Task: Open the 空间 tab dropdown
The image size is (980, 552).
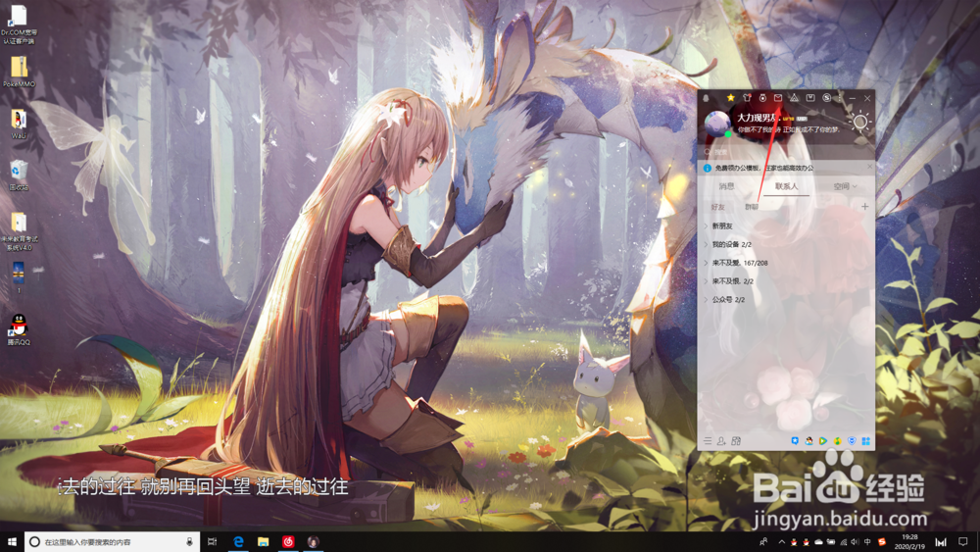Action: (x=845, y=186)
